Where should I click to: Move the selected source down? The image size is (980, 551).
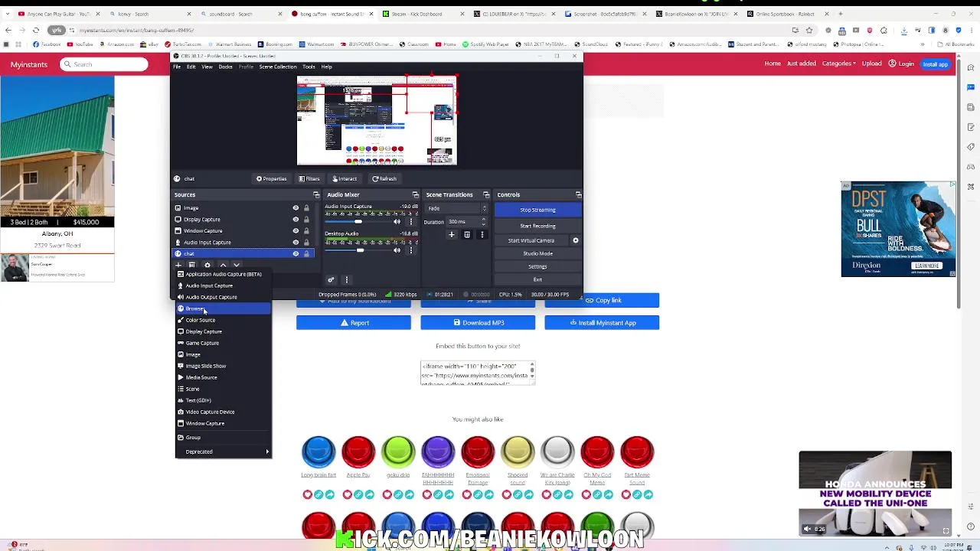coord(237,265)
